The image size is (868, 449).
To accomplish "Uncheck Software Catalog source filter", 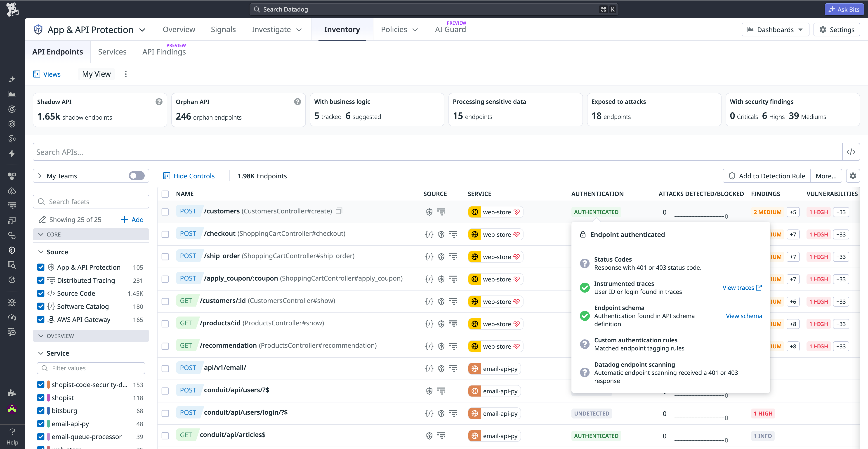I will pos(41,306).
